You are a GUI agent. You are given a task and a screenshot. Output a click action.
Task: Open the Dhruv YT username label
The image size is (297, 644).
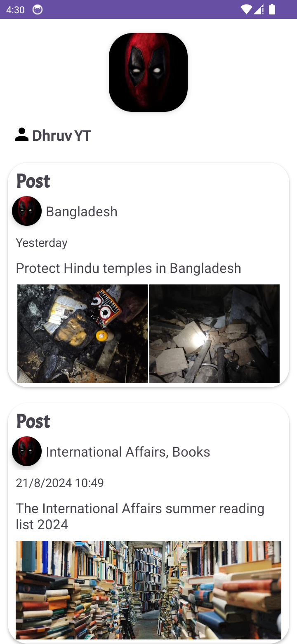pyautogui.click(x=61, y=135)
